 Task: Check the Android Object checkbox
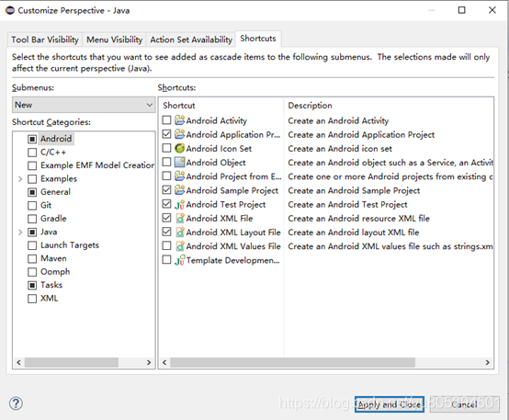[166, 162]
